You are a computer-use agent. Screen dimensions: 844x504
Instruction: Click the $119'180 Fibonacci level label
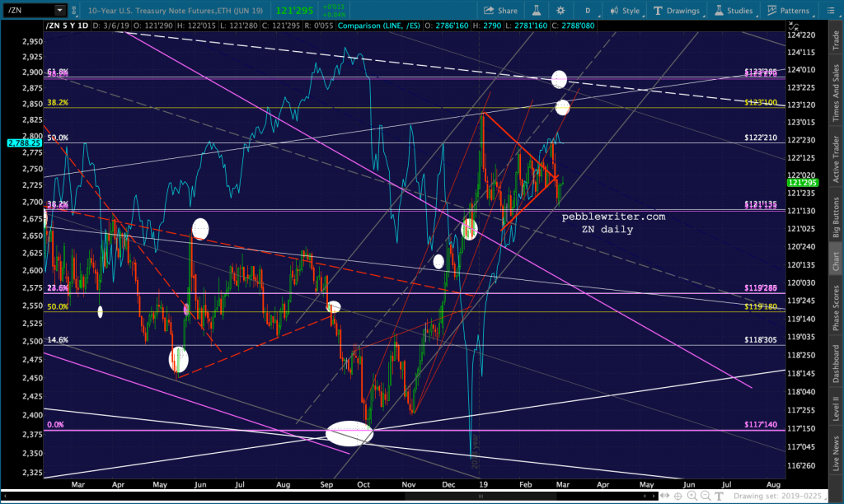point(761,306)
